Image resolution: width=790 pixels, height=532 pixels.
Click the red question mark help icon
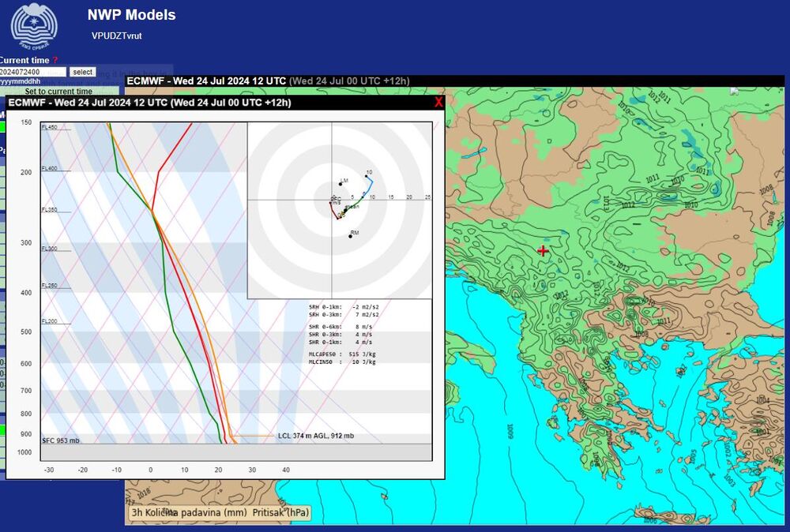55,60
